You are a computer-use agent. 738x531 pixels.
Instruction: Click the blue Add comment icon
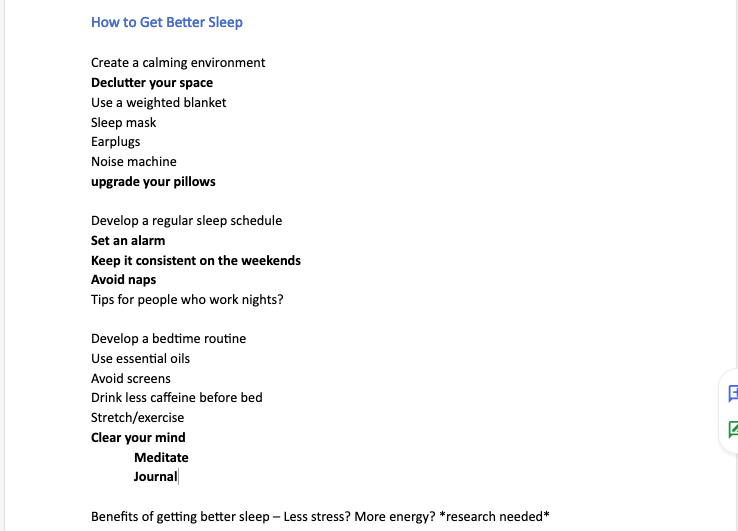732,394
